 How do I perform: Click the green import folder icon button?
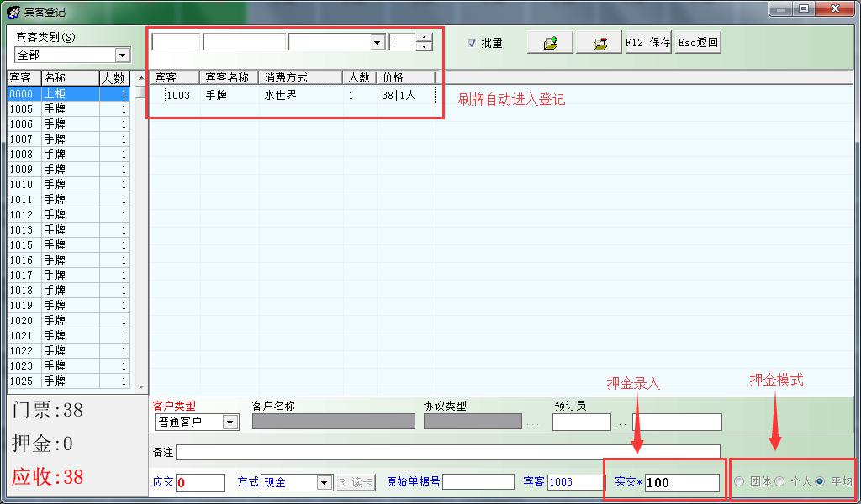550,42
